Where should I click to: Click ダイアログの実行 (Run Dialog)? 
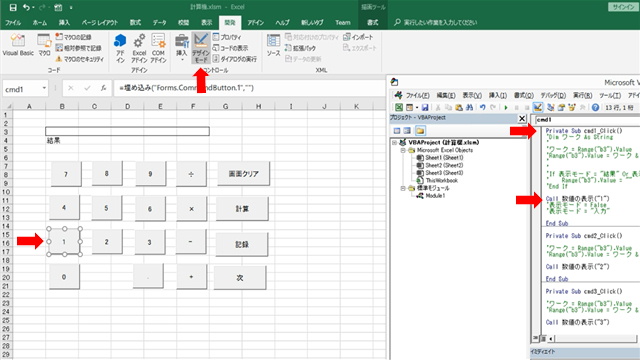click(235, 59)
